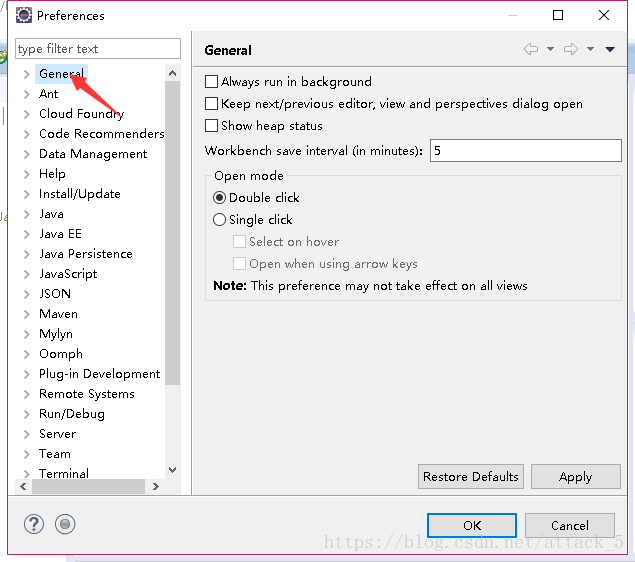This screenshot has width=635, height=562.
Task: Click the Workbench save interval field
Action: (x=526, y=151)
